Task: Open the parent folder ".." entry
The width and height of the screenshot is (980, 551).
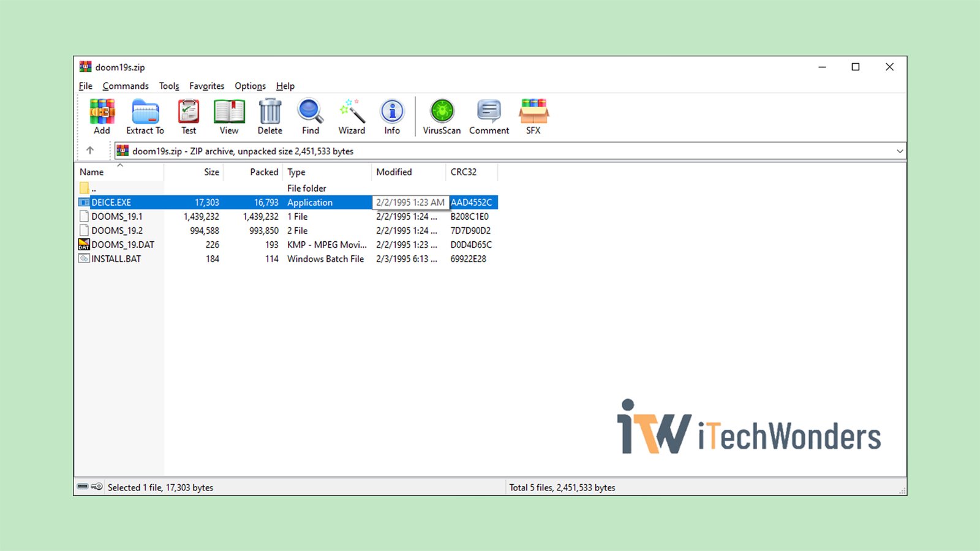Action: click(x=93, y=189)
